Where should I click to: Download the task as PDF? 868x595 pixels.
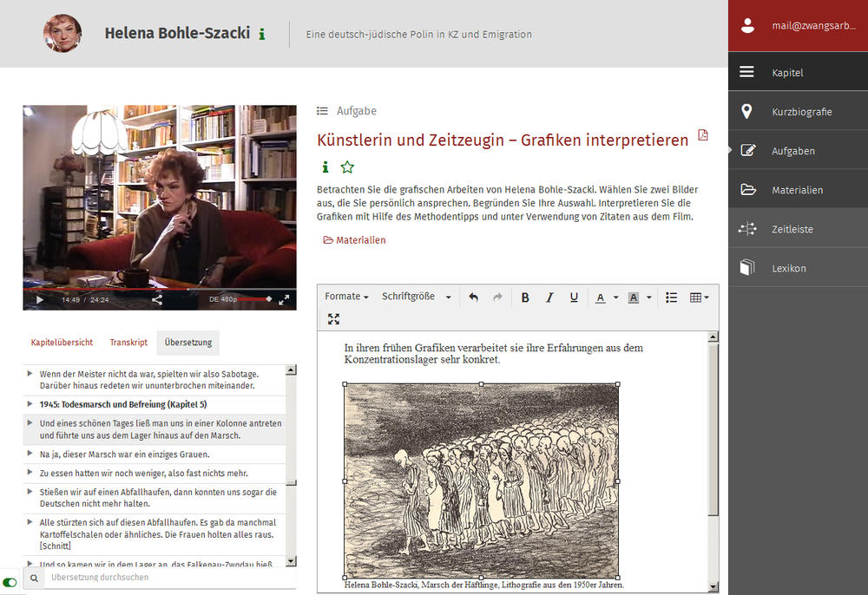[703, 135]
